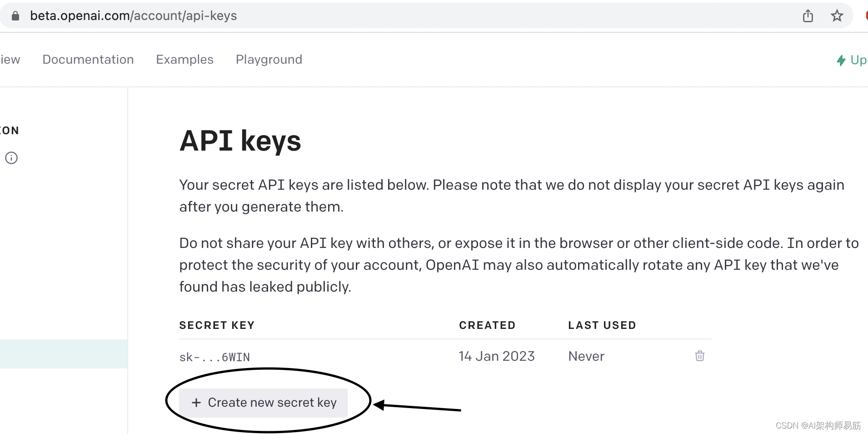Click the info circle icon in sidebar
Viewport: 868px width, 434px height.
click(x=11, y=158)
